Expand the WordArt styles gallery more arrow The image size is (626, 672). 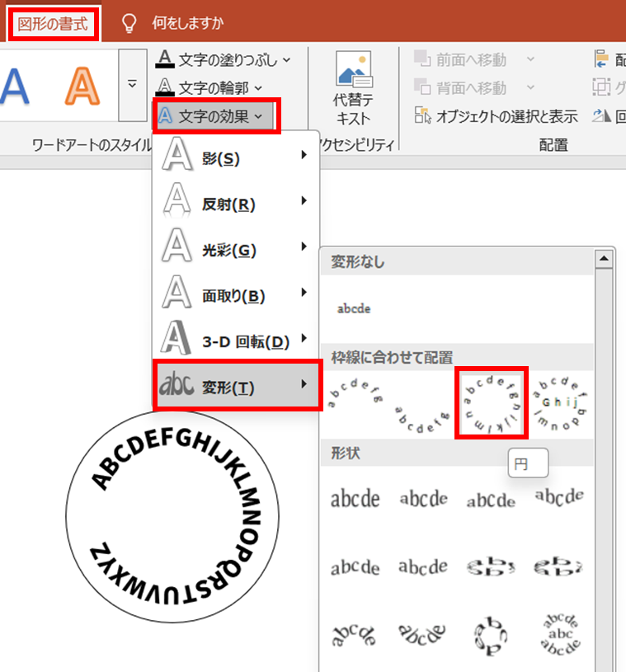[131, 84]
